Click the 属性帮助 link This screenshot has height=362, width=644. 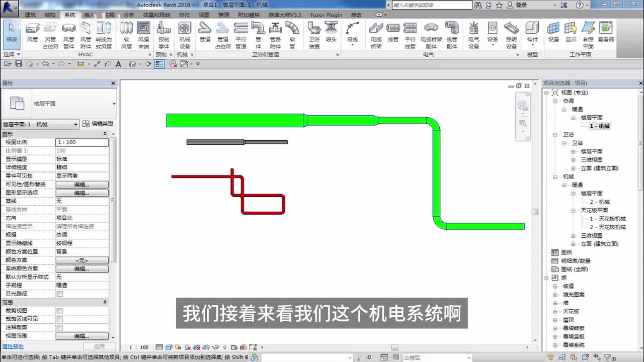(x=13, y=346)
